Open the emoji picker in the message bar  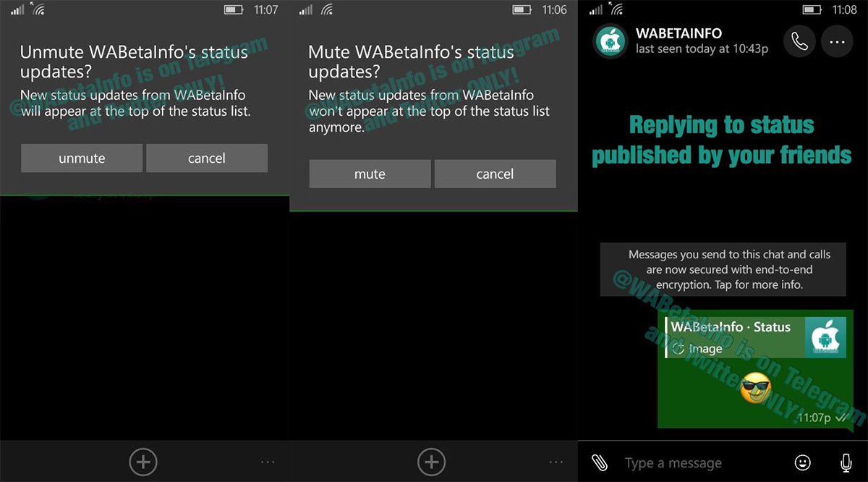(x=802, y=463)
